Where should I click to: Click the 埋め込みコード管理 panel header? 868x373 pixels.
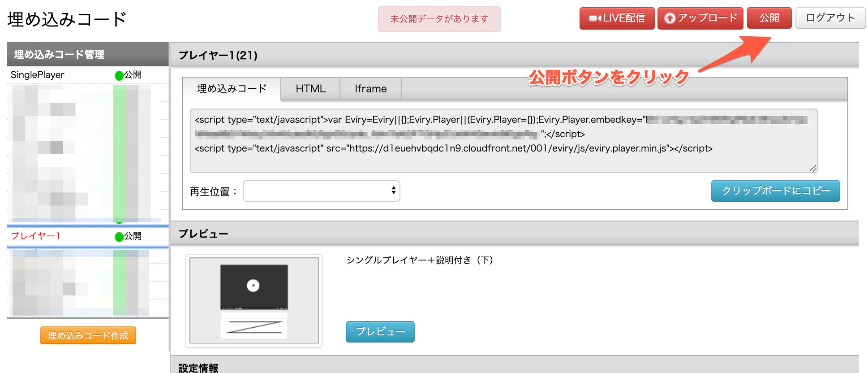[x=88, y=54]
